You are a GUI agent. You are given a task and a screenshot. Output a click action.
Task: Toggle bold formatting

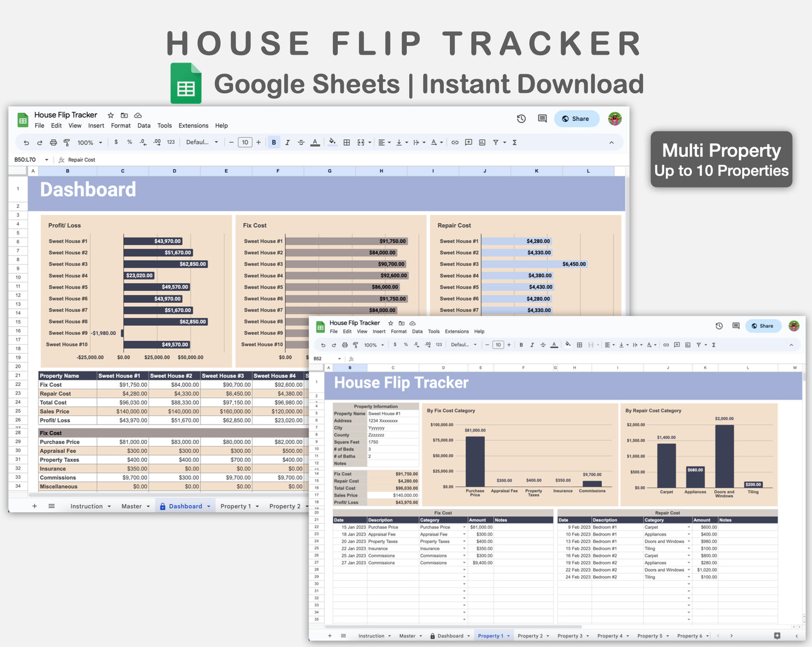coord(274,142)
